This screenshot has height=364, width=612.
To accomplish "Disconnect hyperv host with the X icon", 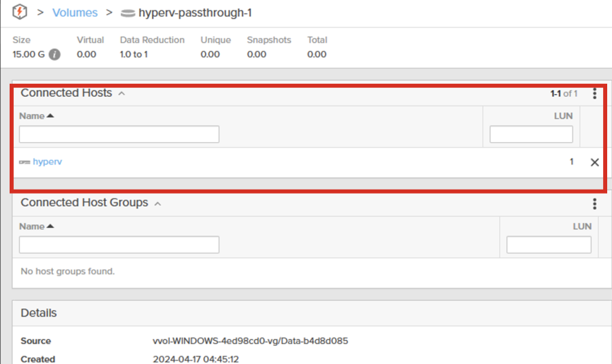I will pos(595,162).
